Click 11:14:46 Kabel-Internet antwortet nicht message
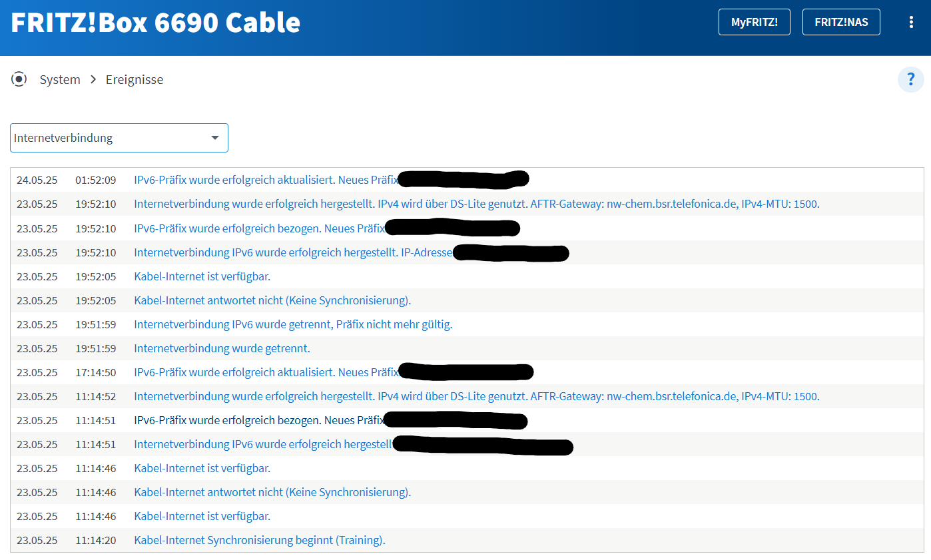 (x=272, y=492)
